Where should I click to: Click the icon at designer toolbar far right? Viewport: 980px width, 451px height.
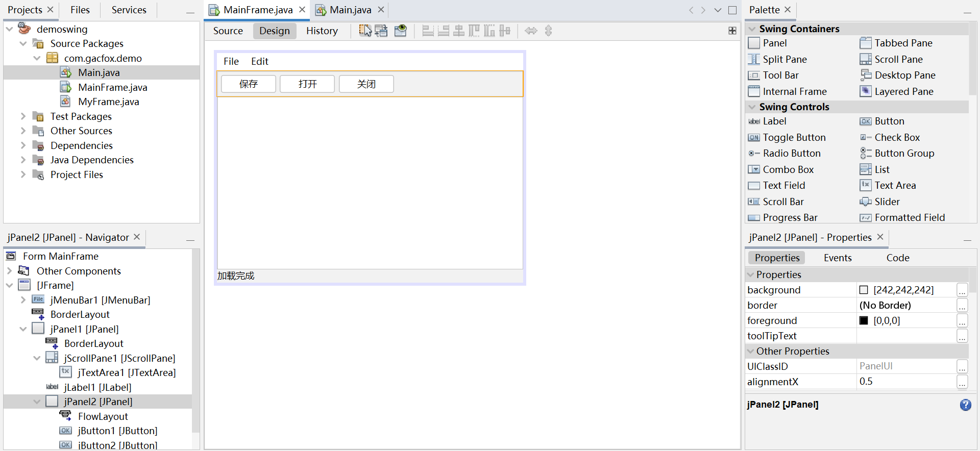(732, 31)
